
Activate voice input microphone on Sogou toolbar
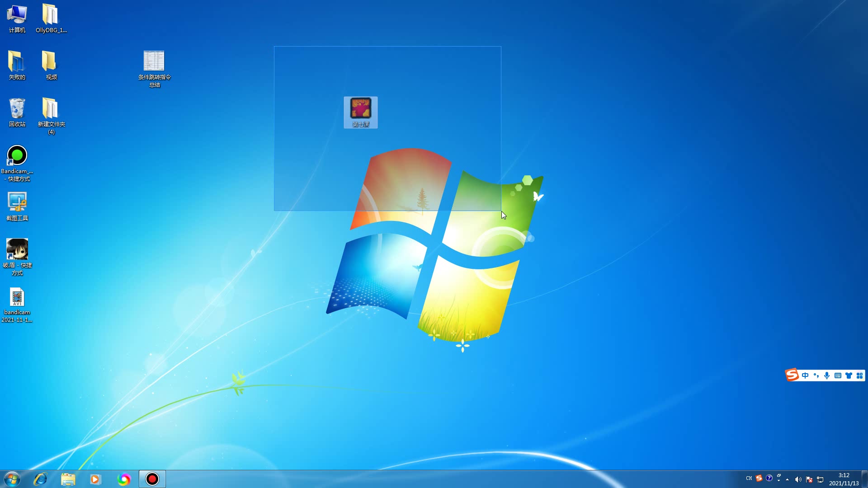coord(827,375)
